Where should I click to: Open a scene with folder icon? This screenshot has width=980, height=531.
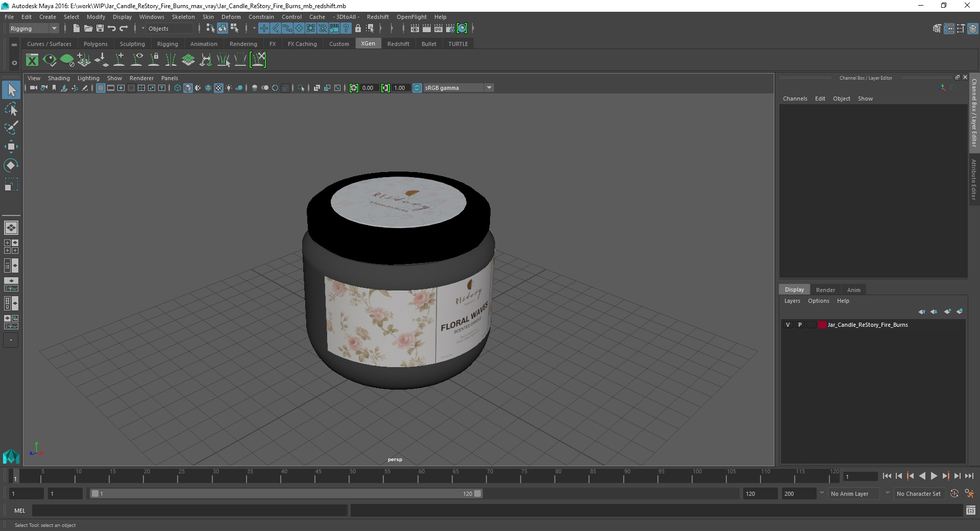coord(88,29)
